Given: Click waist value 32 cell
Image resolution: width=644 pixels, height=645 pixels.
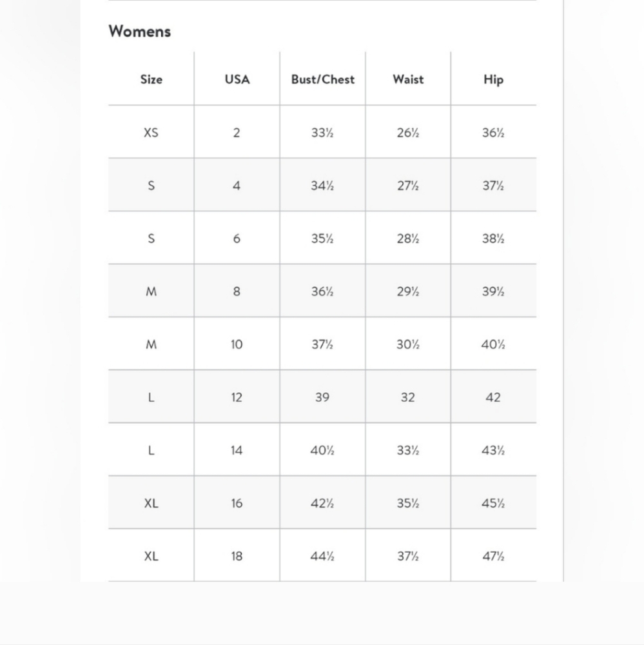Looking at the screenshot, I should click(x=408, y=397).
